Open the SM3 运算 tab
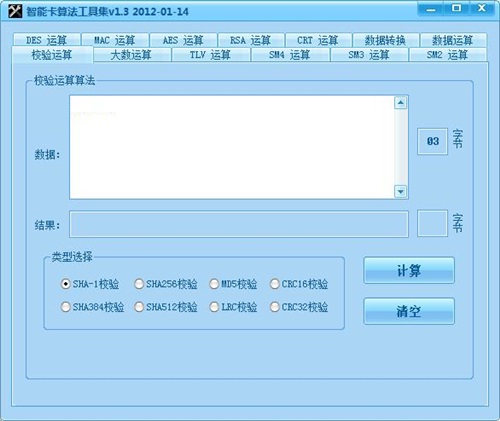Image resolution: width=500 pixels, height=421 pixels. [369, 55]
